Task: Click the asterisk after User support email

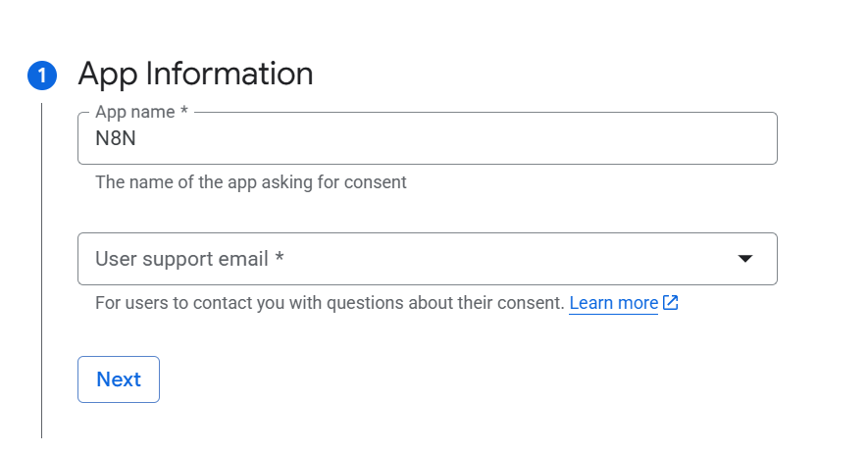Action: [x=280, y=260]
